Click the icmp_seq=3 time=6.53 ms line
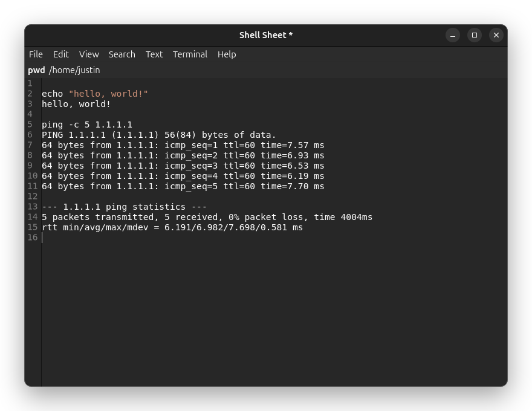The image size is (532, 411). point(183,166)
